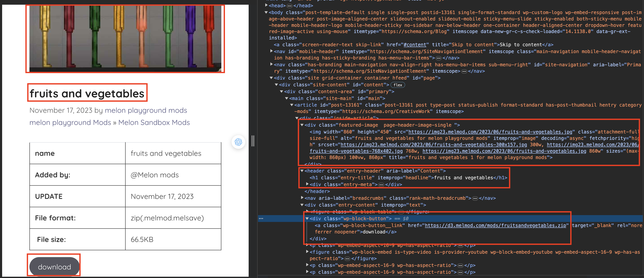The width and height of the screenshot is (644, 278).
Task: Click ellipsis in site-navigation nav element
Action: [x=464, y=71]
